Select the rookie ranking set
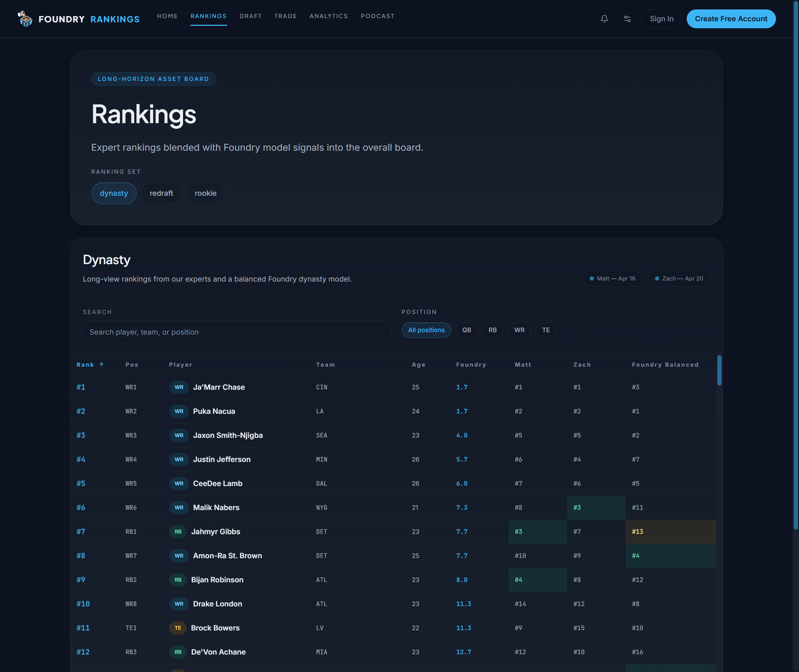799x672 pixels. pyautogui.click(x=206, y=194)
